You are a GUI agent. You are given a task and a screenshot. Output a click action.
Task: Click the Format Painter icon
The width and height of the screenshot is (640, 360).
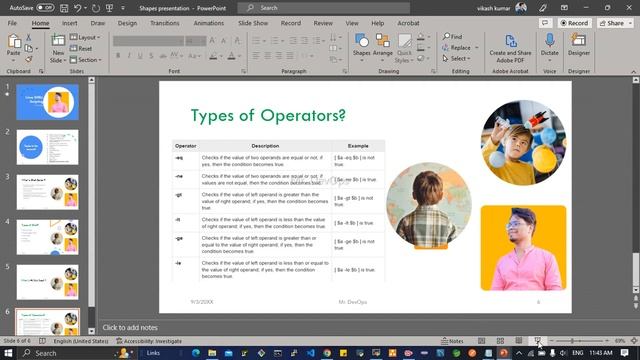(x=29, y=59)
